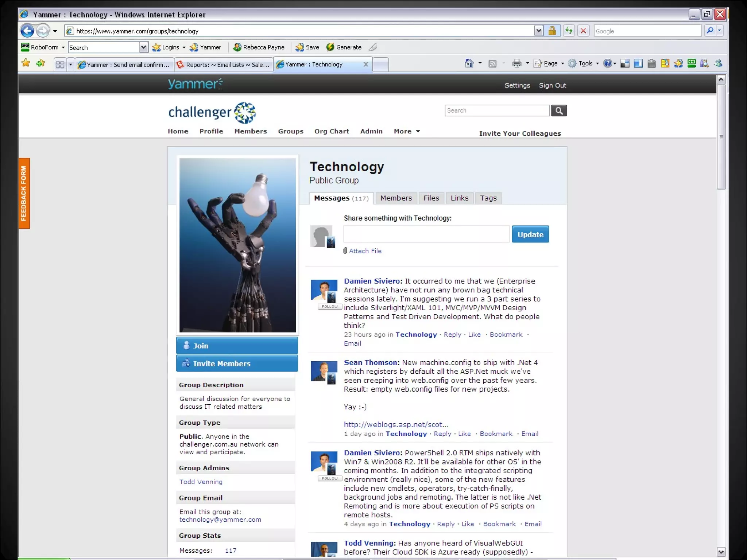Open the Home icon in command bar
This screenshot has width=747, height=560.
[x=469, y=63]
